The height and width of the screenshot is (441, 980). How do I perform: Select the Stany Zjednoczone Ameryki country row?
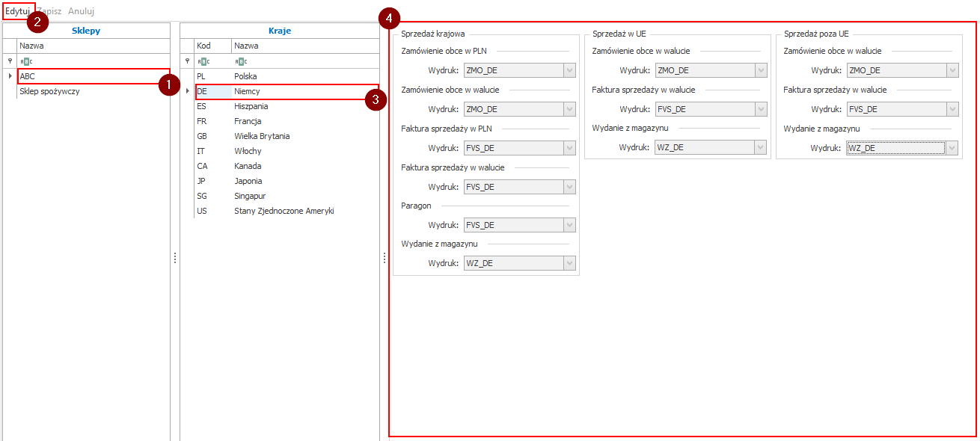[284, 211]
